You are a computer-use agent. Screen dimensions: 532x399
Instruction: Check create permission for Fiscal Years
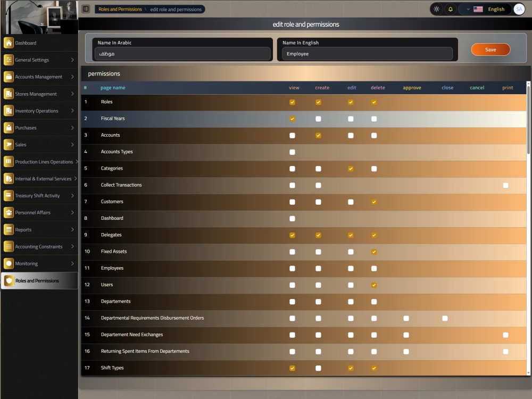[318, 119]
